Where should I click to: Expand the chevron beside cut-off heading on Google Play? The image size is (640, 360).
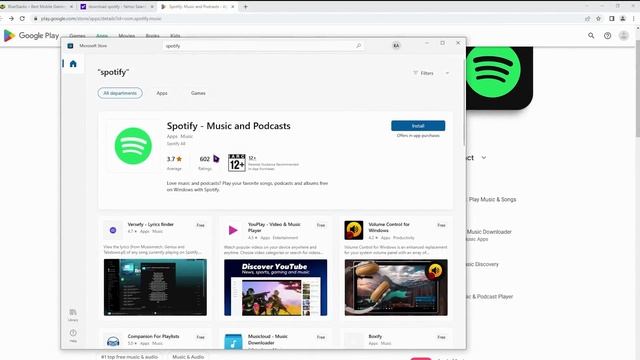pyautogui.click(x=484, y=158)
